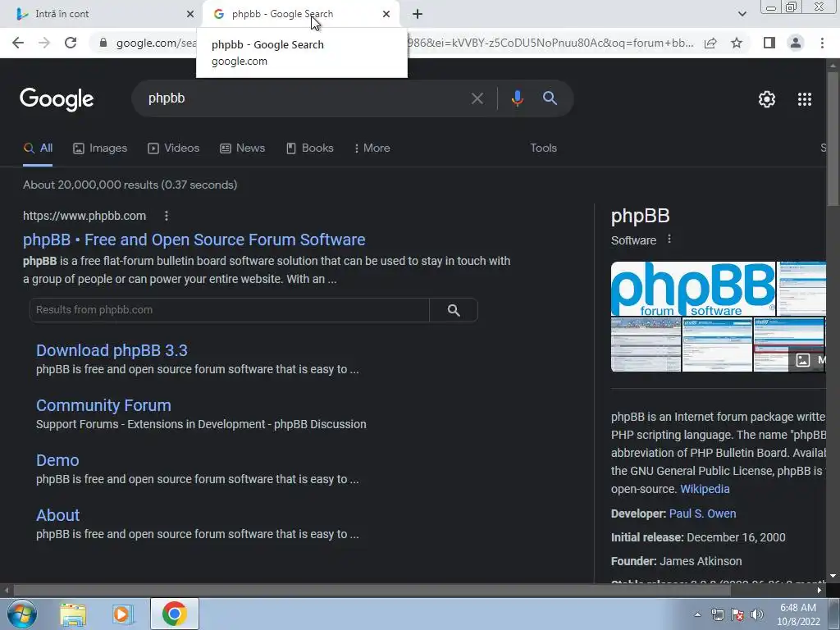840x630 pixels.
Task: Click the Chrome taskbar icon
Action: click(175, 614)
